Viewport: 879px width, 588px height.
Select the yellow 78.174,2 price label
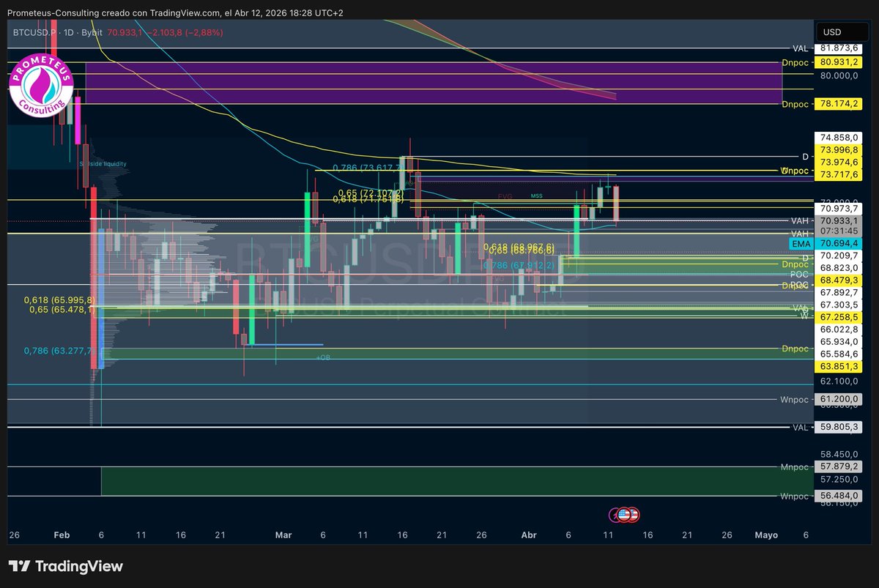point(839,104)
